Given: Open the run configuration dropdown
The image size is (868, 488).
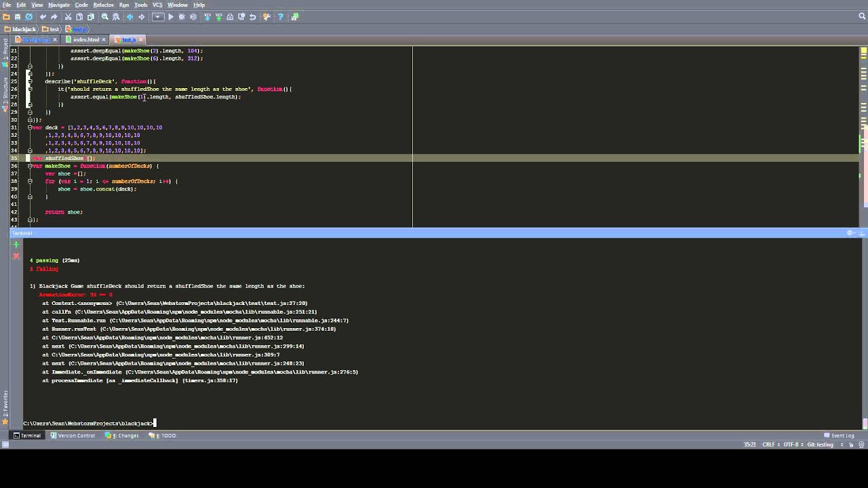Looking at the screenshot, I should (158, 17).
